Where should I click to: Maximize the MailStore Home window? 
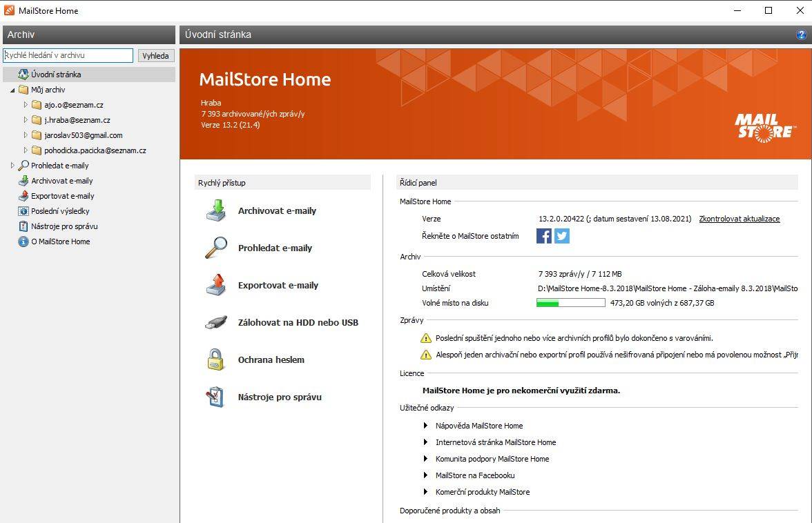coord(768,10)
